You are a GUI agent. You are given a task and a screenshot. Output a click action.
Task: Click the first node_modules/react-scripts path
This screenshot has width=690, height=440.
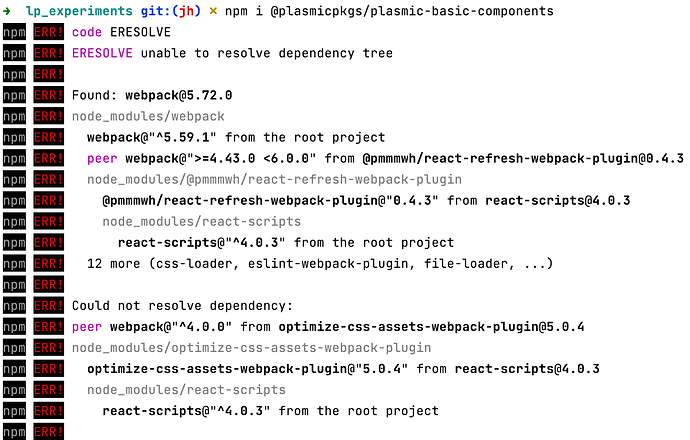coord(202,222)
